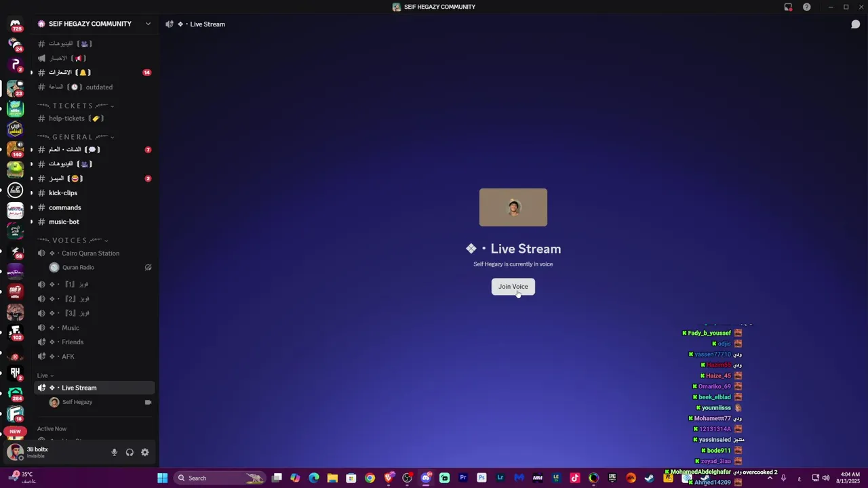Open the taskbar clock and date
This screenshot has height=488, width=868.
(850, 478)
